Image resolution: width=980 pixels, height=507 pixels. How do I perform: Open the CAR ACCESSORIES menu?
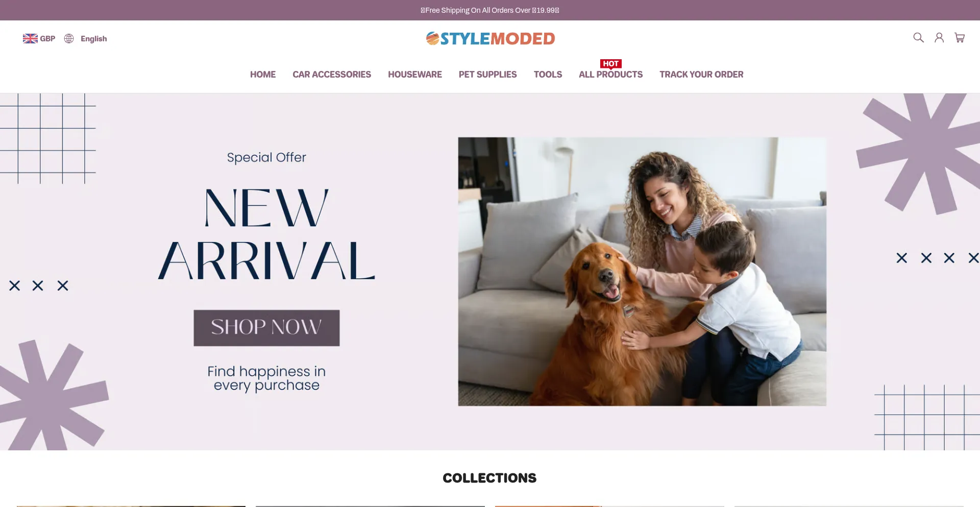332,75
